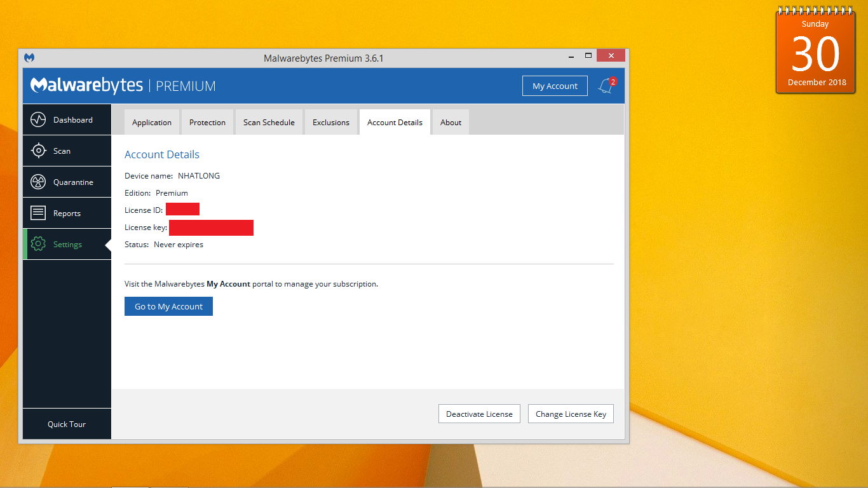
Task: Switch to the Application tab
Action: click(152, 122)
